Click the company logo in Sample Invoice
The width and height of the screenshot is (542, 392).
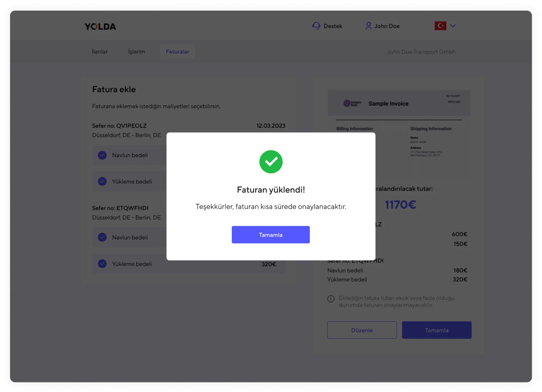[352, 103]
